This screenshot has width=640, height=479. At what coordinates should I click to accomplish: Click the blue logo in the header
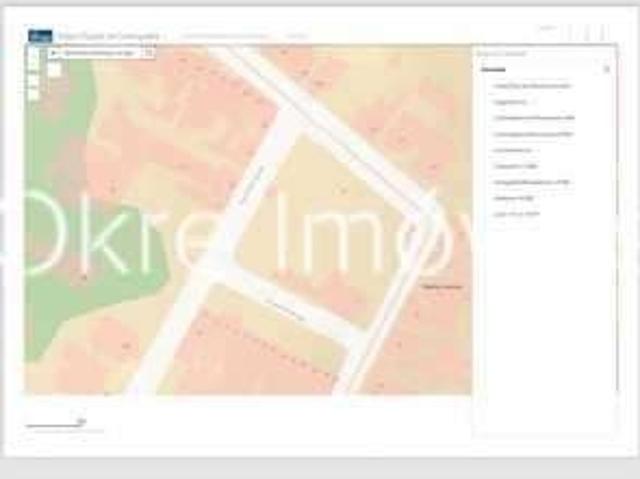coord(41,36)
